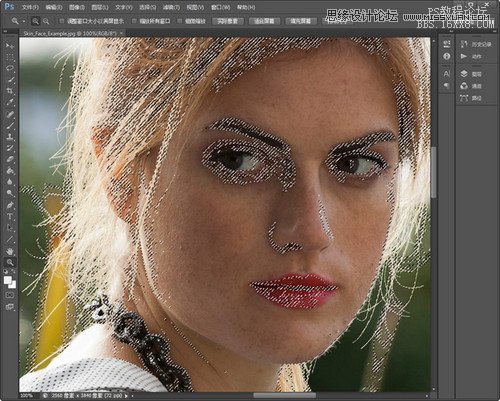500x401 pixels.
Task: Select the Lasso tool
Action: (10, 68)
